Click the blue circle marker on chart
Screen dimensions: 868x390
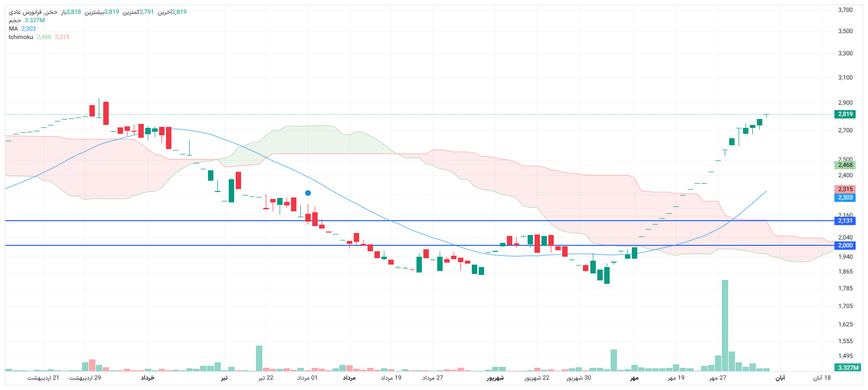[308, 193]
